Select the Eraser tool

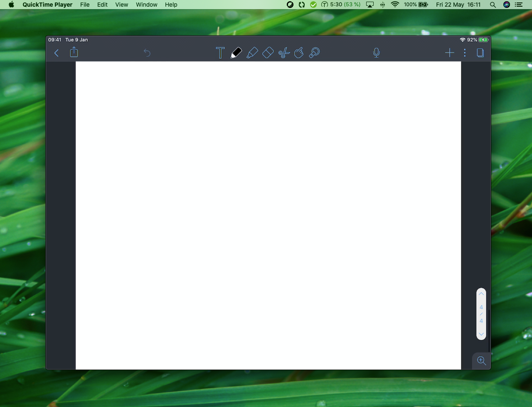[x=268, y=53]
